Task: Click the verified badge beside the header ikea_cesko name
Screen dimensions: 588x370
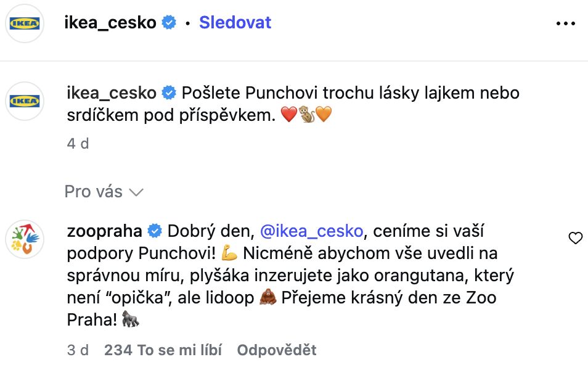Action: pyautogui.click(x=169, y=23)
